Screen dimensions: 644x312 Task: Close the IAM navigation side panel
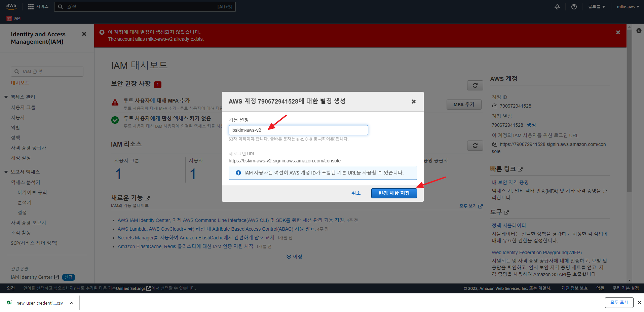pos(84,34)
